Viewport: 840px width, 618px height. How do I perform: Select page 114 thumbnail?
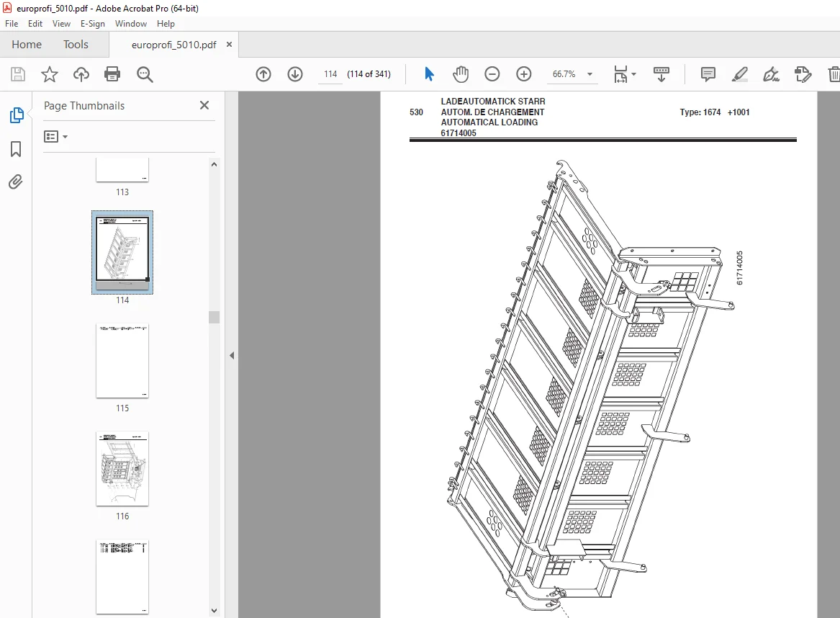(x=122, y=252)
